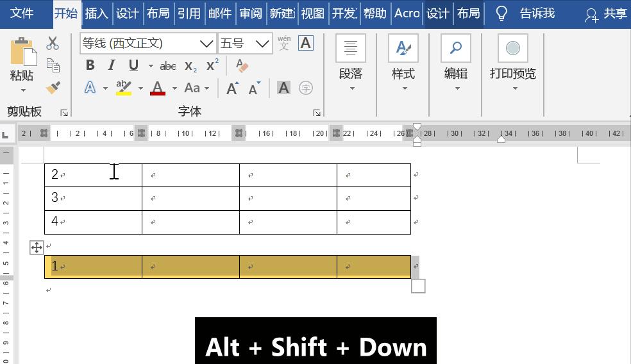Click the Text Effects icon
Viewport: 631px width, 364px height.
(90, 88)
